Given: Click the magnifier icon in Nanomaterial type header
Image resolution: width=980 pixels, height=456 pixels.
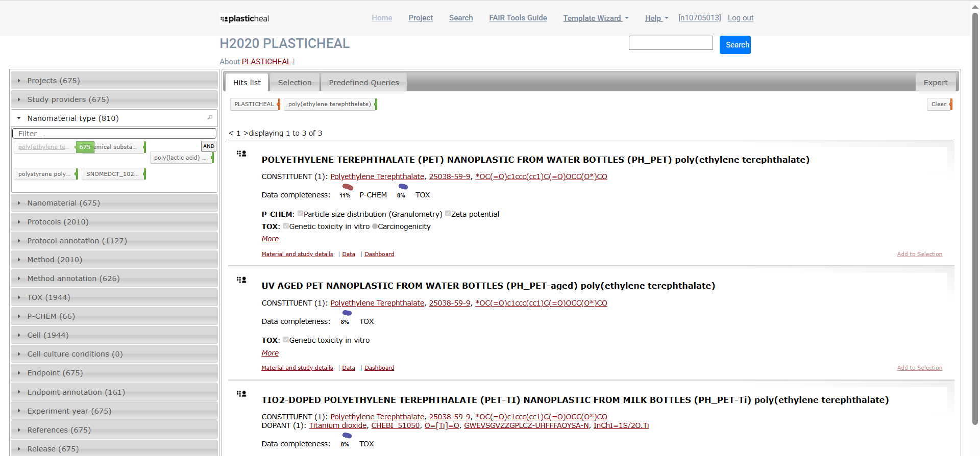Looking at the screenshot, I should [x=210, y=118].
